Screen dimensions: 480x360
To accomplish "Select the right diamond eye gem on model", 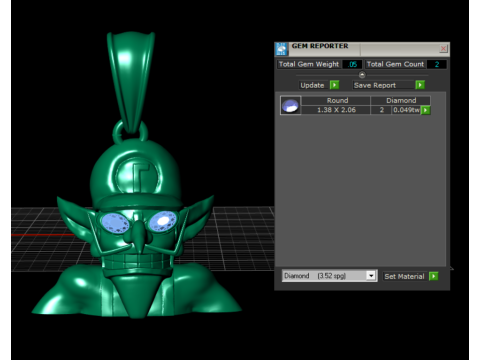I will click(x=162, y=221).
